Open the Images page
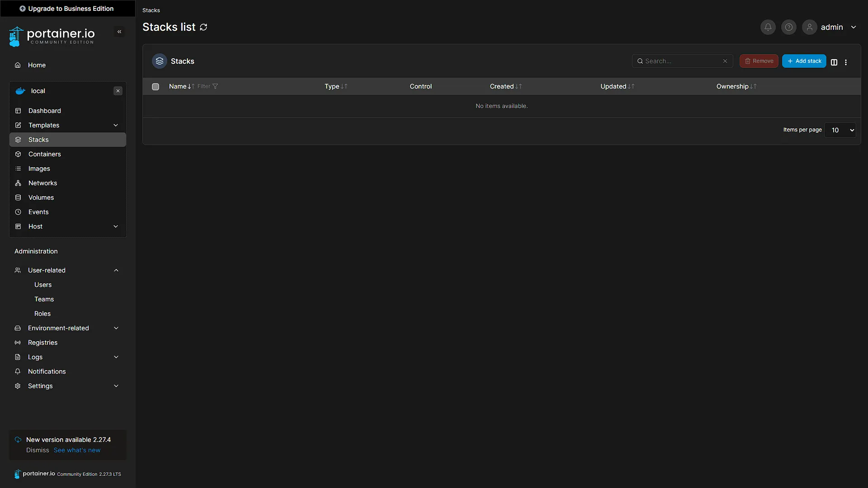The image size is (868, 488). coord(68,169)
